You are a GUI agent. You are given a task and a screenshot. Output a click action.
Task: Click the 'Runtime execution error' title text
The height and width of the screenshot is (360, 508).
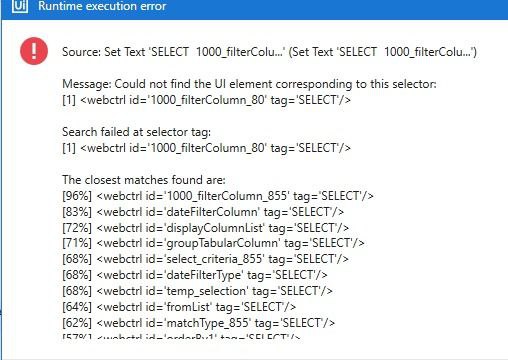[102, 6]
